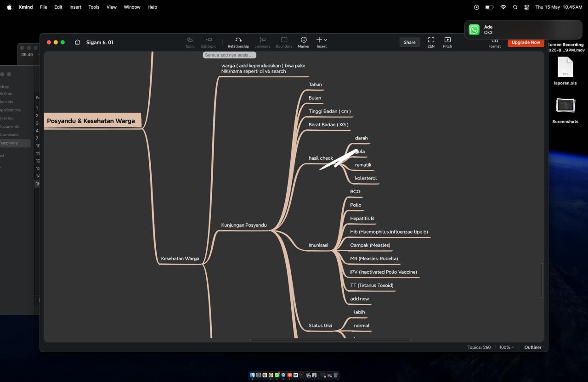588x382 pixels.
Task: Click the Upgrade Now button
Action: pyautogui.click(x=526, y=42)
